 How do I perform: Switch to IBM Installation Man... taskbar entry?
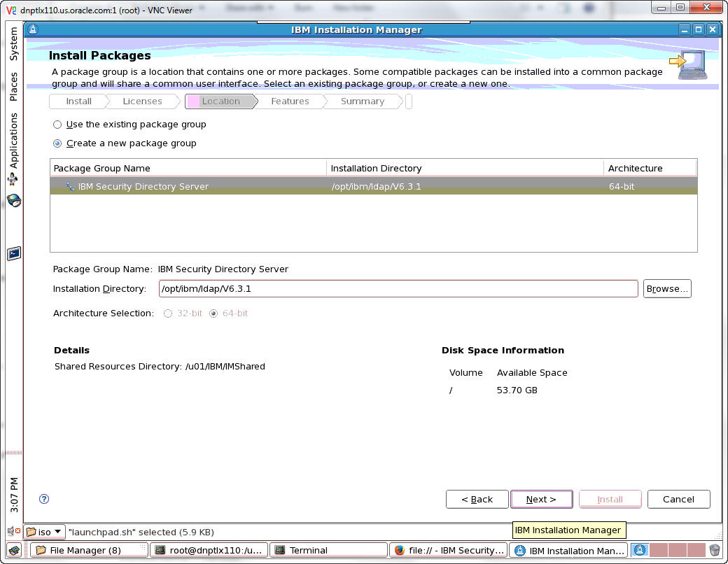tap(568, 551)
